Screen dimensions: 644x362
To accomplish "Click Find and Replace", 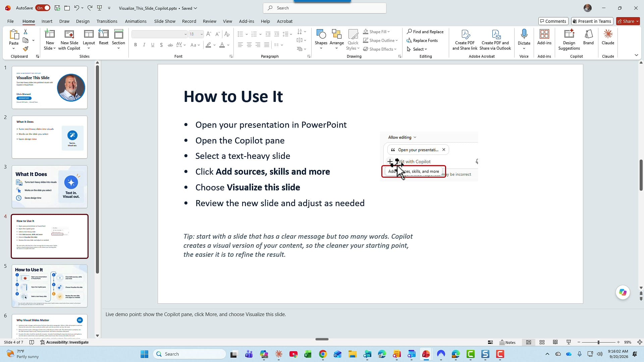I will (x=425, y=32).
